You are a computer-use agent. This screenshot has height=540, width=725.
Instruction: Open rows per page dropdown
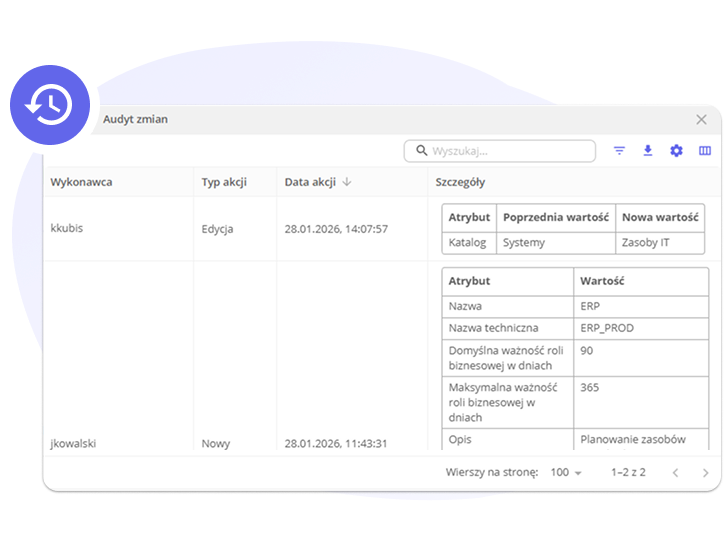pos(566,472)
